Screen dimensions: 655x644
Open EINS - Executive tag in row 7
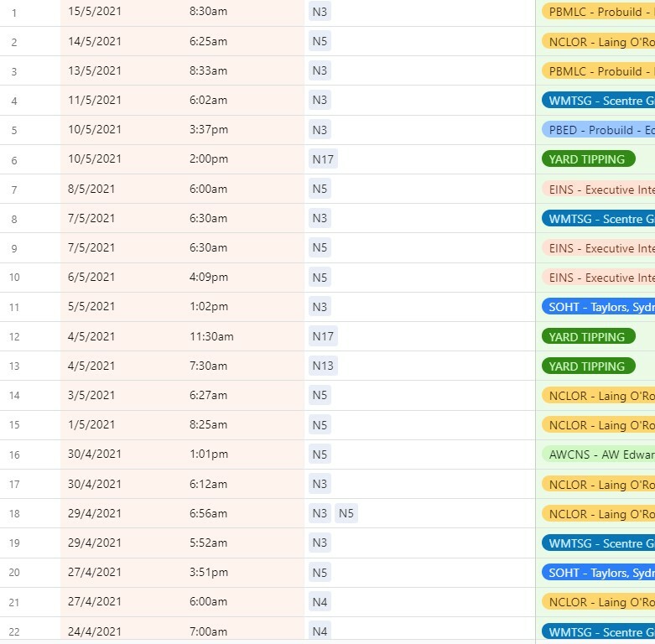(598, 190)
